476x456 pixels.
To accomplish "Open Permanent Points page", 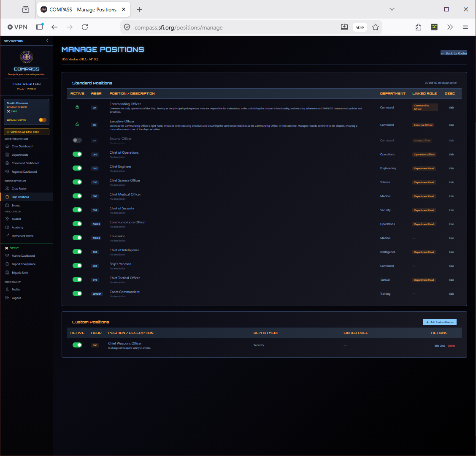I will pos(22,236).
